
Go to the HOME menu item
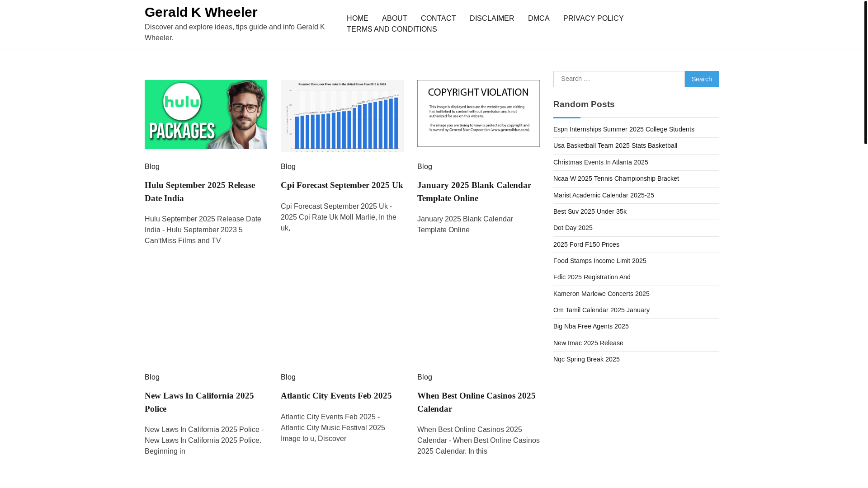357,19
